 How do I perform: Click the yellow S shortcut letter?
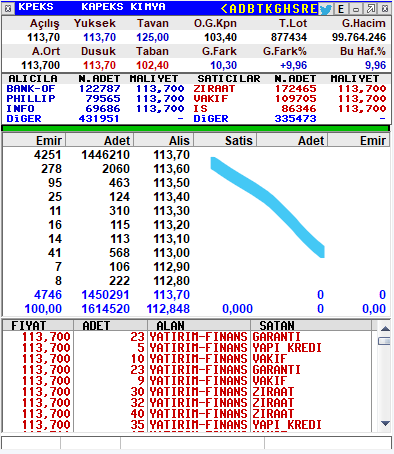[296, 9]
